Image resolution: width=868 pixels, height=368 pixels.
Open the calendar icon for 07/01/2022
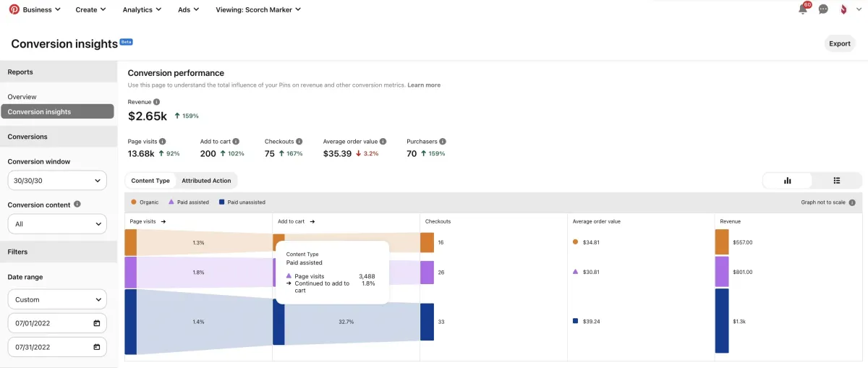tap(97, 323)
